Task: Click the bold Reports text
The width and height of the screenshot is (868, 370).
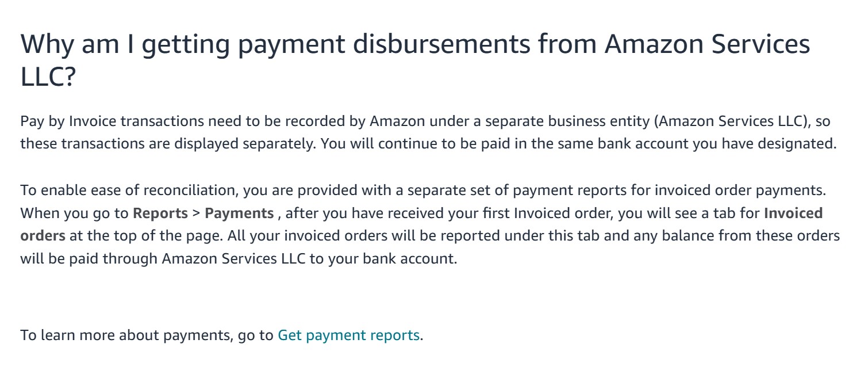Action: point(160,213)
